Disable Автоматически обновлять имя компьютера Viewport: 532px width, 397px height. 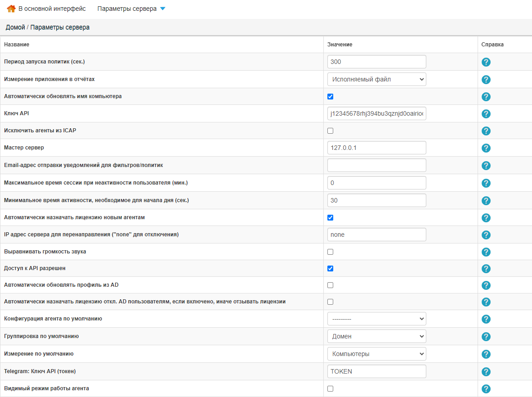(x=331, y=96)
